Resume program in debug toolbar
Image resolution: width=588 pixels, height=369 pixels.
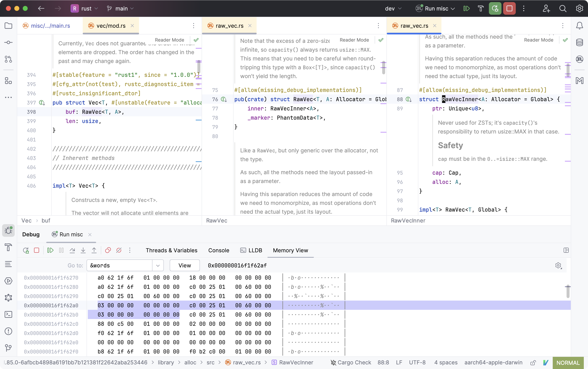tap(50, 250)
